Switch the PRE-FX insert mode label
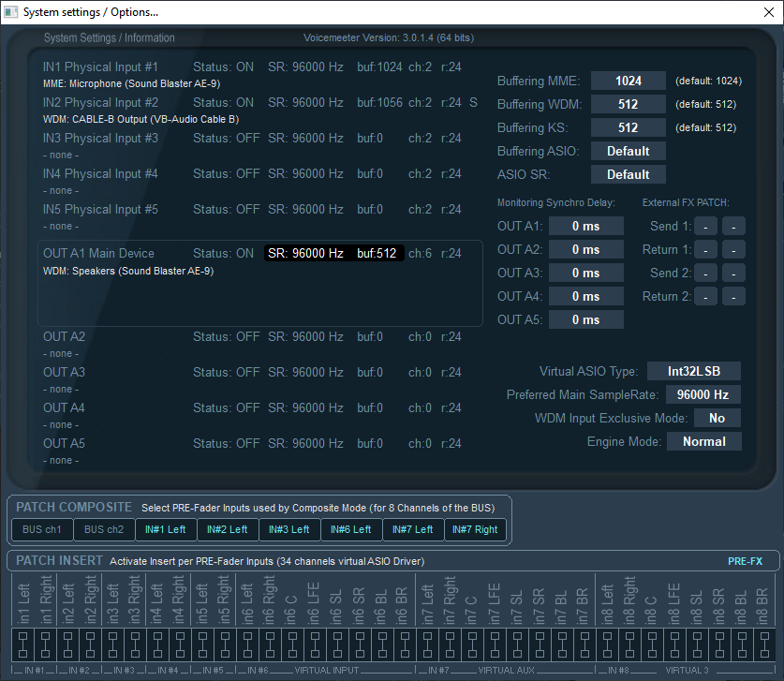This screenshot has height=681, width=784. pyautogui.click(x=746, y=561)
